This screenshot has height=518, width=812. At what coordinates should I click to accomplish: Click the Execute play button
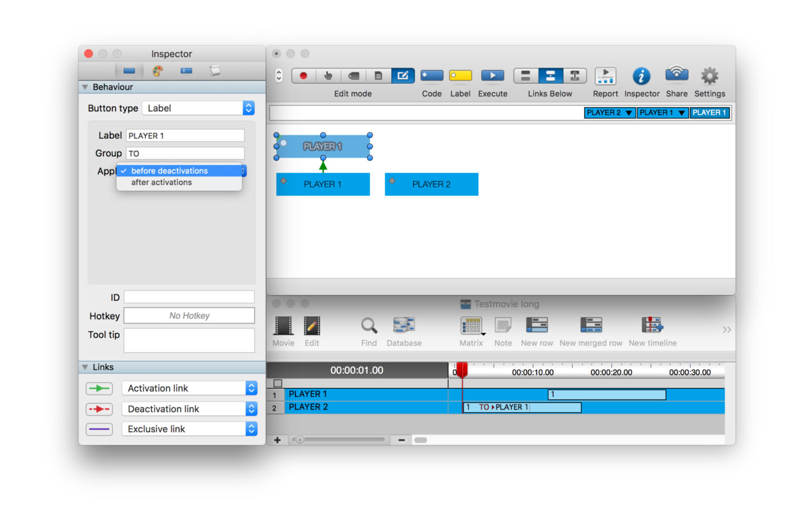(x=493, y=76)
